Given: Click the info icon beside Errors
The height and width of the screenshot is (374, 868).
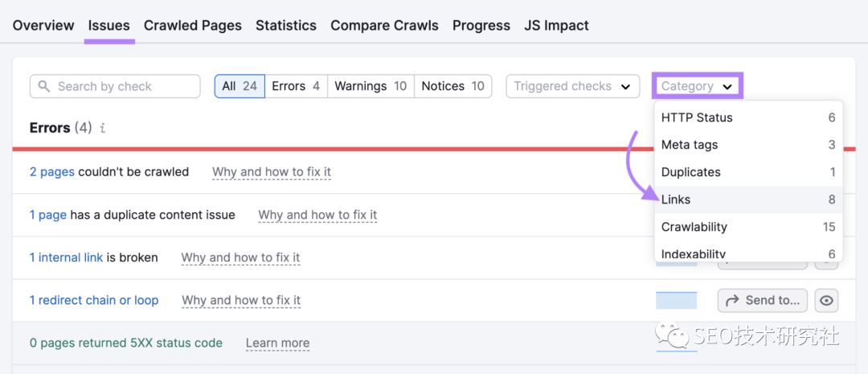Looking at the screenshot, I should pos(103,128).
